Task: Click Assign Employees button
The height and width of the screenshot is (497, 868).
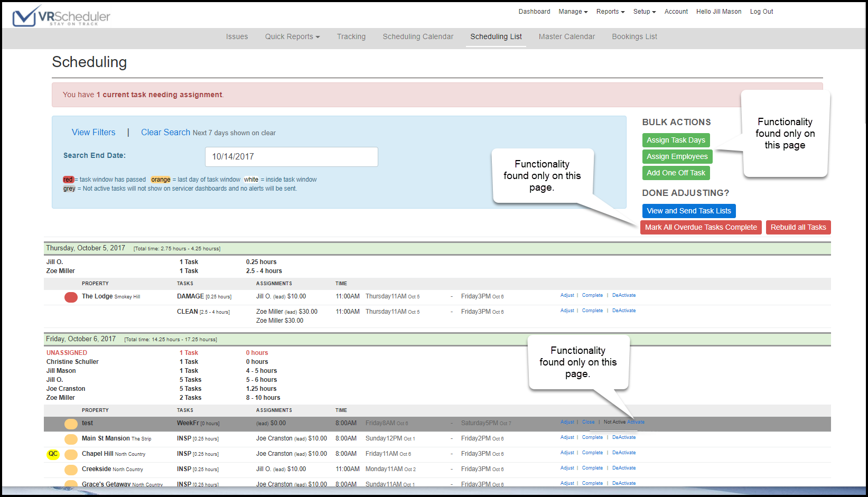Action: click(x=677, y=157)
